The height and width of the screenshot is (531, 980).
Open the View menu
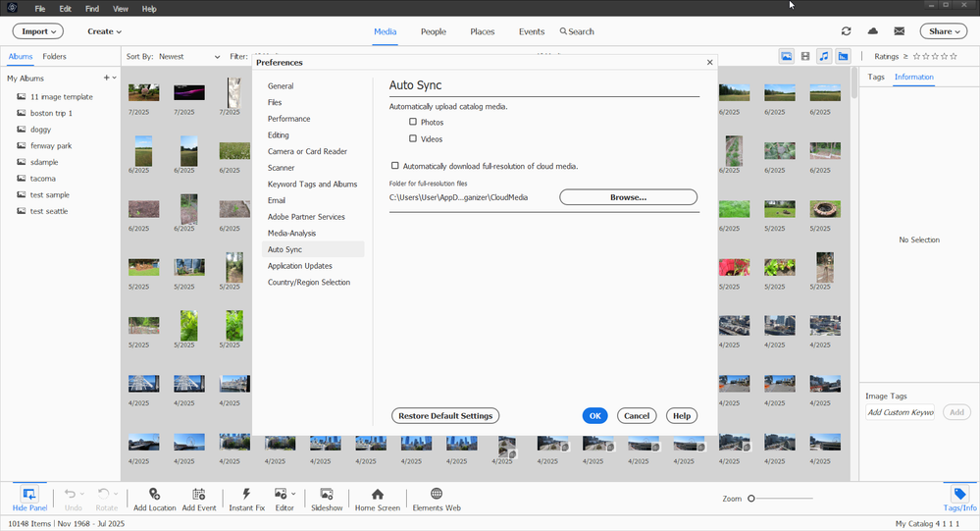tap(121, 9)
